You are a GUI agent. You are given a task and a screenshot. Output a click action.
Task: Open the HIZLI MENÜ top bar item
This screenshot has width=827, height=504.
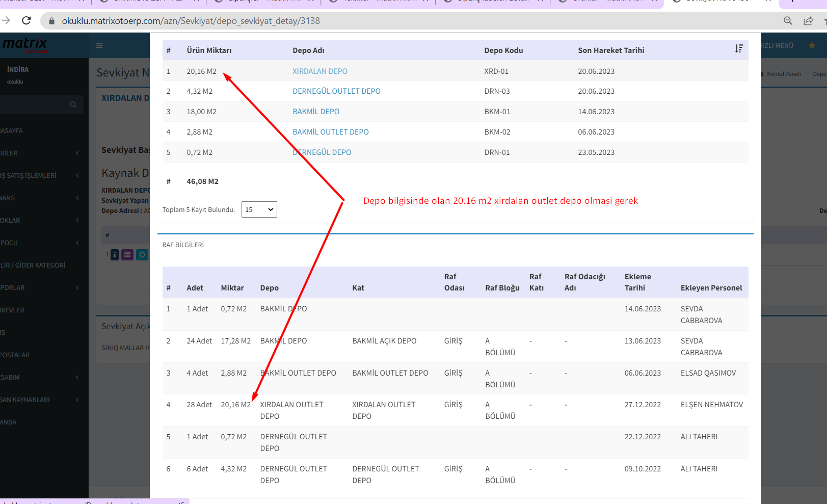778,45
